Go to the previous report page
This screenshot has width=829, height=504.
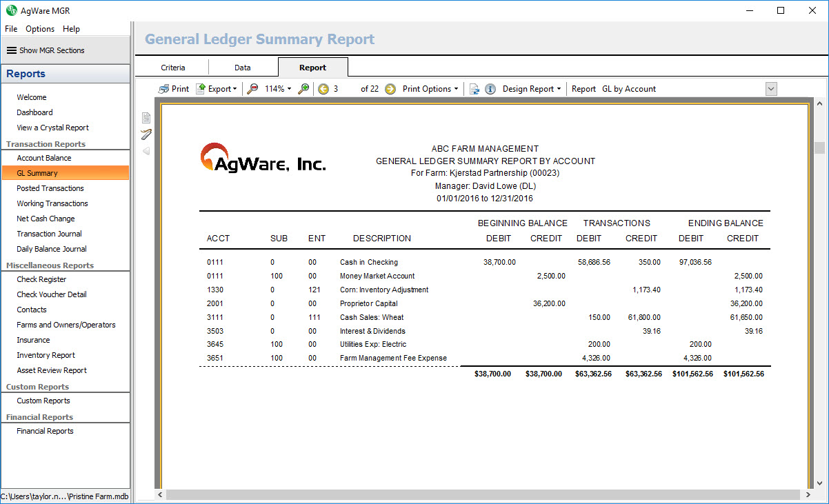(x=323, y=89)
